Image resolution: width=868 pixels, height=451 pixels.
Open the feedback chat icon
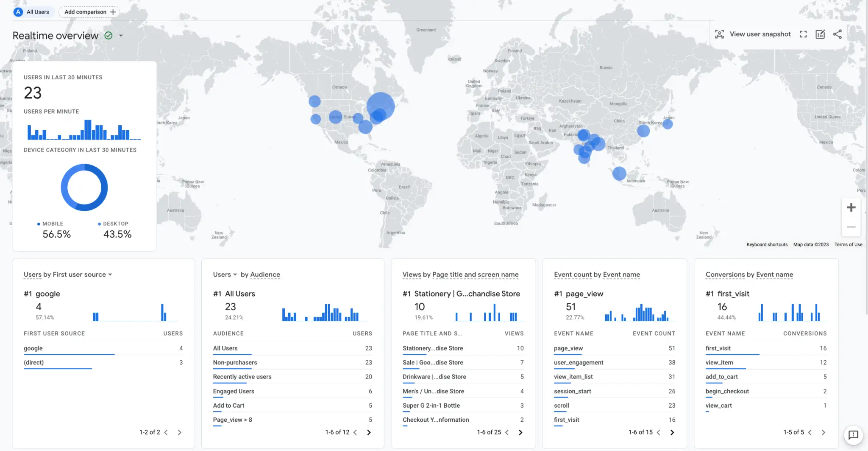click(x=854, y=436)
